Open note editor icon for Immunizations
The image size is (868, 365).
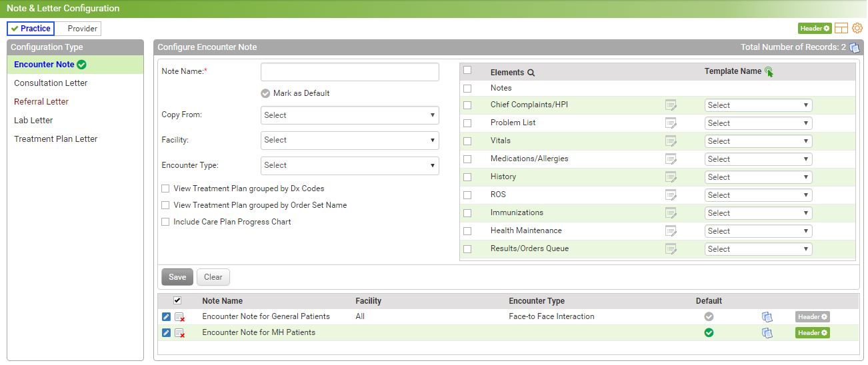pyautogui.click(x=671, y=213)
